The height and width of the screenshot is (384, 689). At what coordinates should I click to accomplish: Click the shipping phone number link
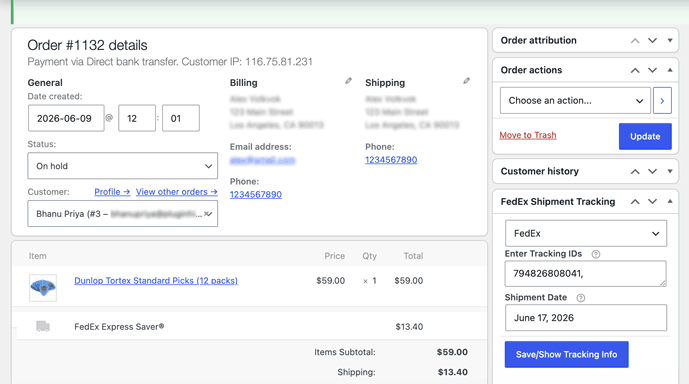(x=391, y=160)
